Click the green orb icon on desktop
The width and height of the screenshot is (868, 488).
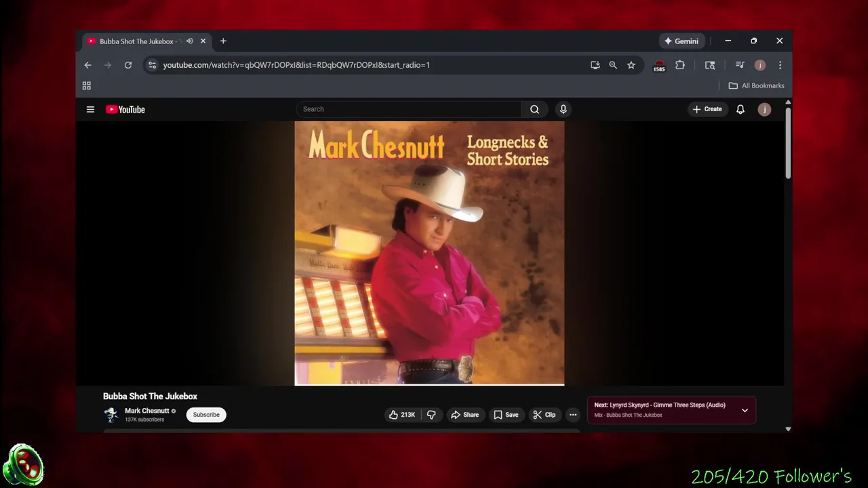pos(23,465)
